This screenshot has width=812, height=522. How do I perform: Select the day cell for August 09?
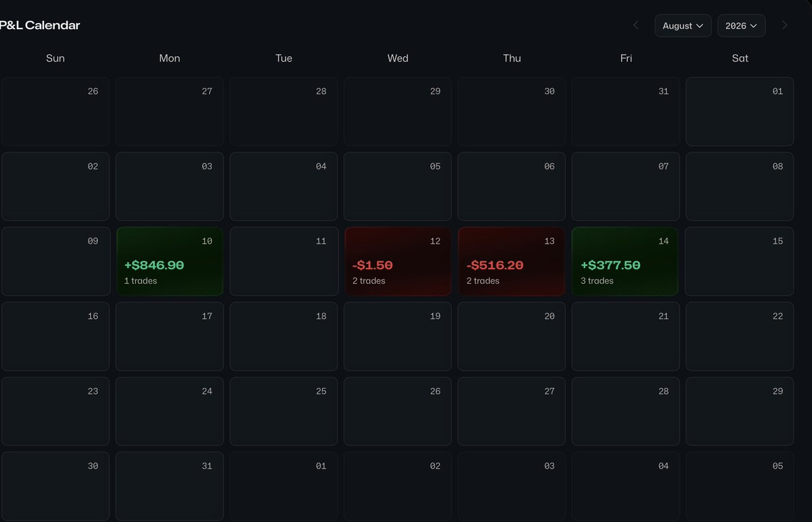tap(55, 261)
